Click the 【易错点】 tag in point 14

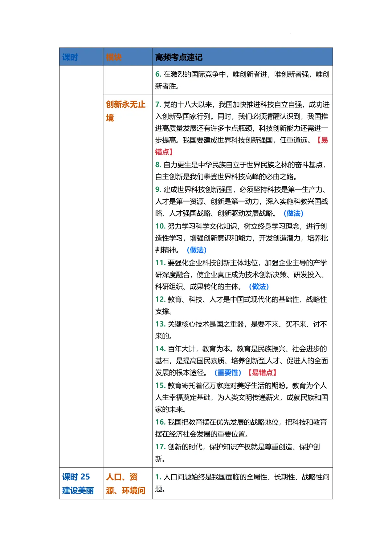[261, 373]
